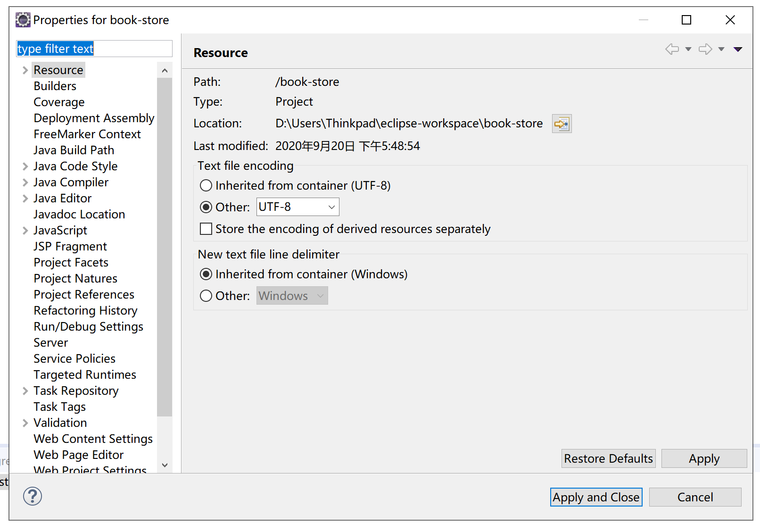760x532 pixels.
Task: Select Javadoc Location in the tree
Action: click(x=79, y=214)
